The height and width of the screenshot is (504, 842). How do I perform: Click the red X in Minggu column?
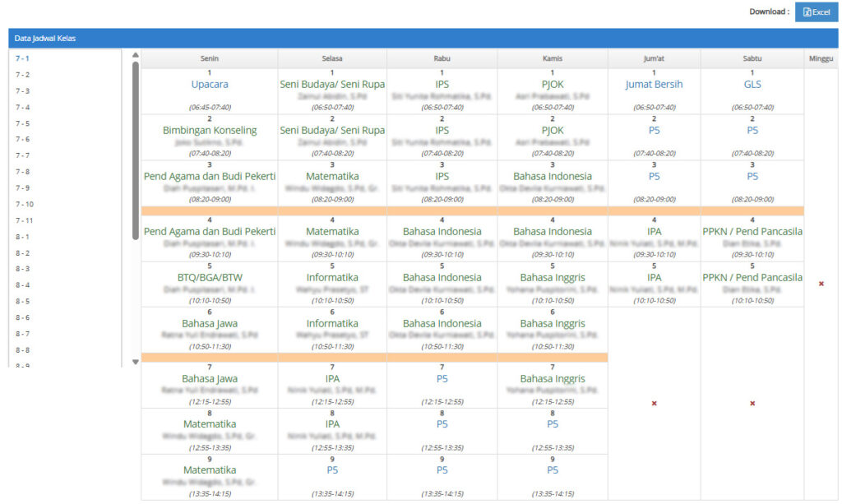pos(821,284)
